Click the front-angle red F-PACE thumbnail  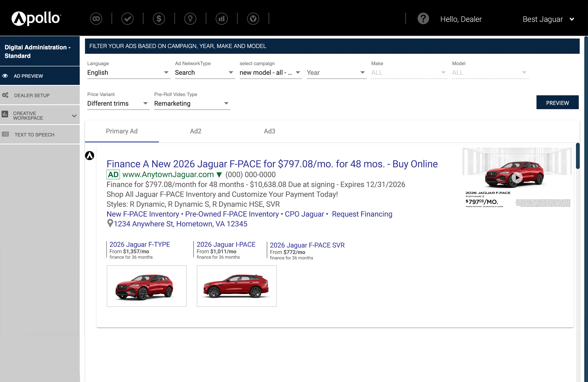(x=147, y=286)
